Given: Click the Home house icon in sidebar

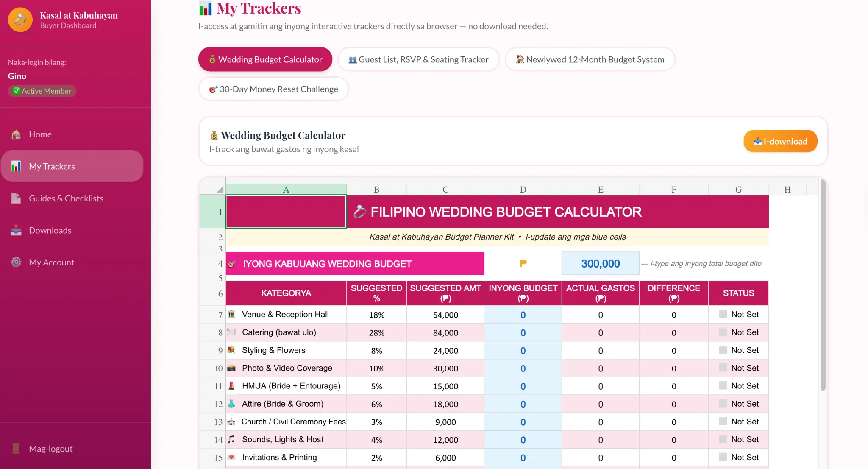Looking at the screenshot, I should 16,134.
